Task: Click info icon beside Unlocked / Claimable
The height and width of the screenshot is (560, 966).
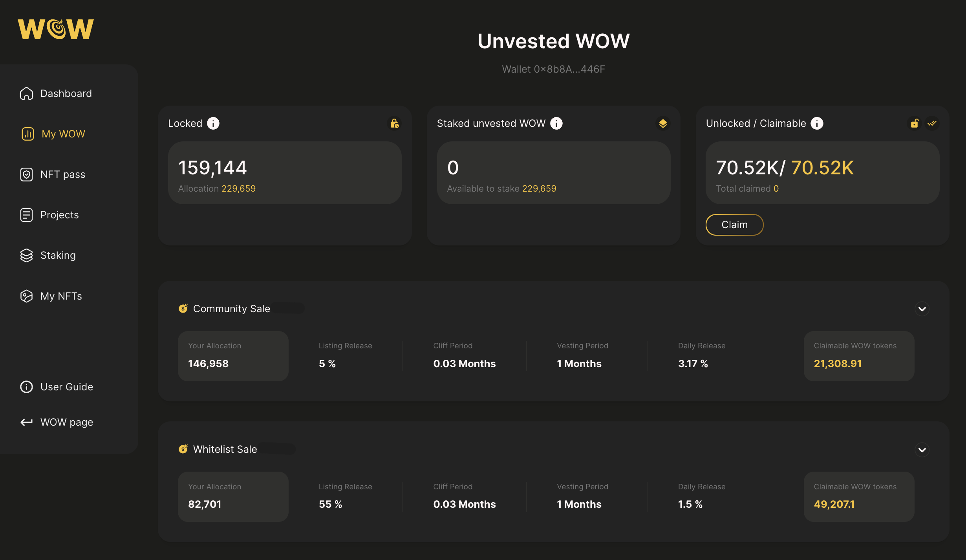Action: coord(817,123)
